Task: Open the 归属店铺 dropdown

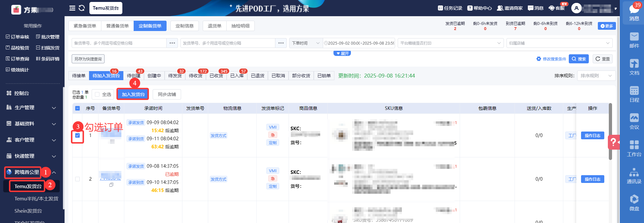Action: click(559, 43)
